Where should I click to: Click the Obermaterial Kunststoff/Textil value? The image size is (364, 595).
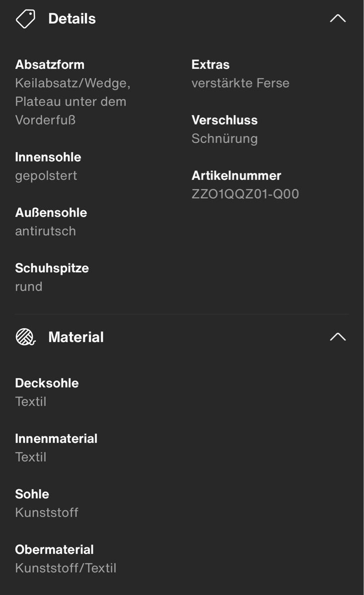pos(66,568)
